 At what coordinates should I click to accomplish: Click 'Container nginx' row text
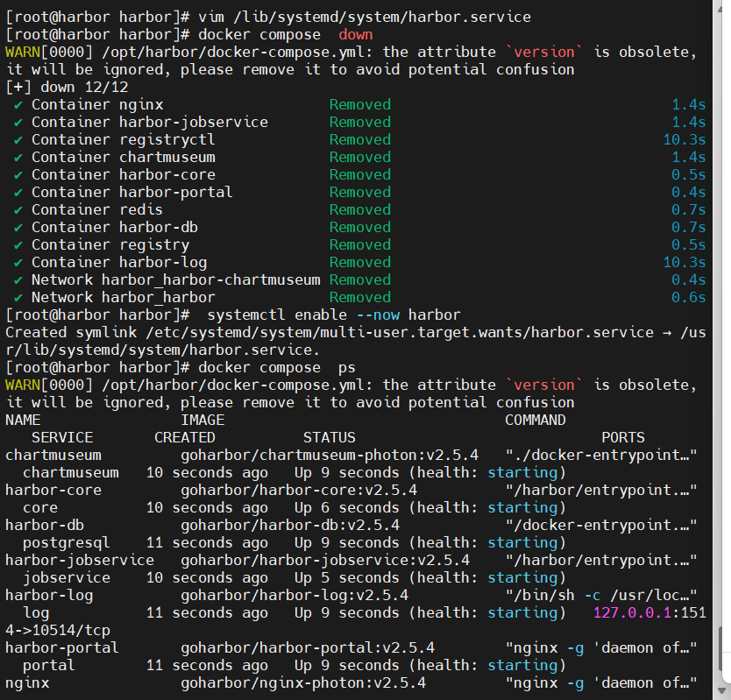click(97, 105)
